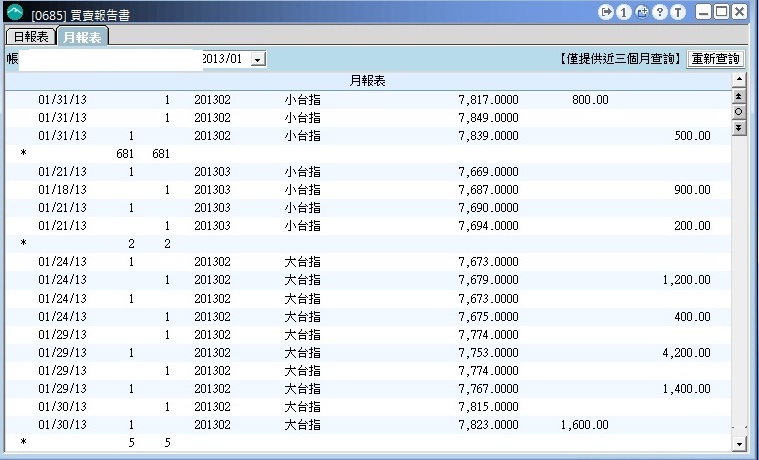
Task: Click the 重新查詢 button
Action: 715,59
